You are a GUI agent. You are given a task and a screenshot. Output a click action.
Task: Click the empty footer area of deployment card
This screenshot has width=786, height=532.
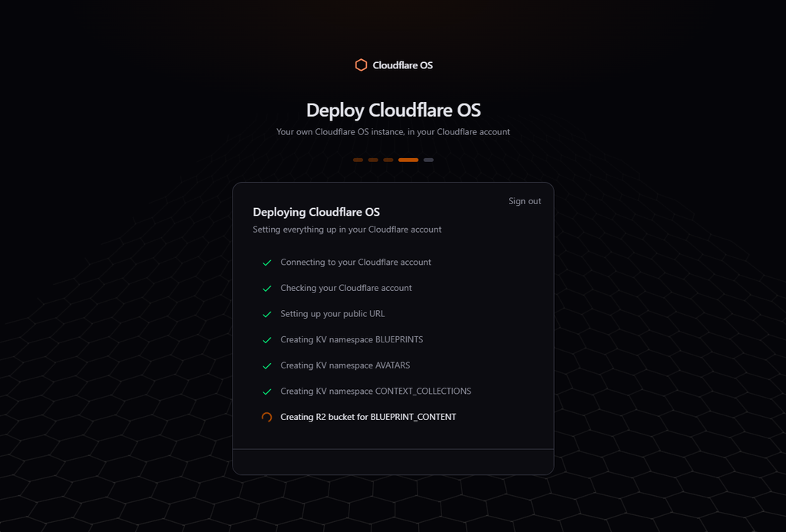click(x=393, y=462)
